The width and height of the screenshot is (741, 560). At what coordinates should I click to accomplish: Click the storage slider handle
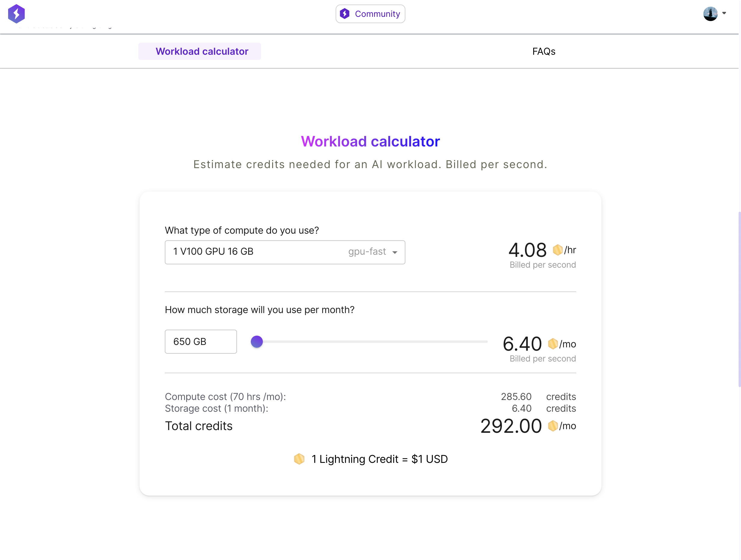point(257,342)
